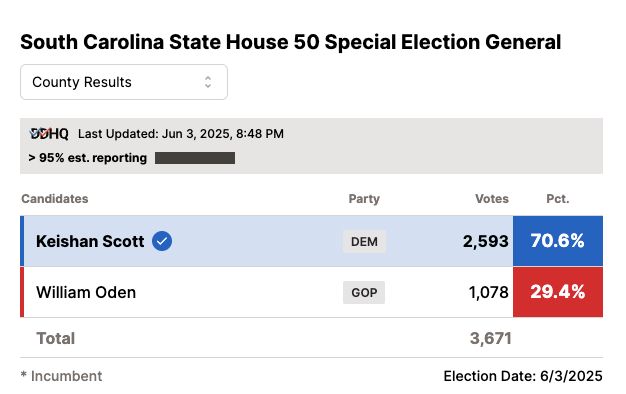The height and width of the screenshot is (394, 626).
Task: Click the Votes column header
Action: click(x=492, y=199)
